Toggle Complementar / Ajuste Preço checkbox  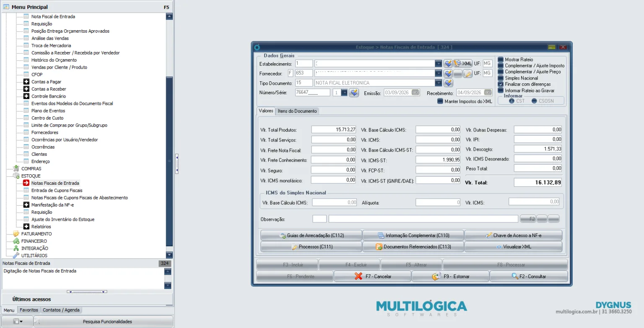click(501, 72)
